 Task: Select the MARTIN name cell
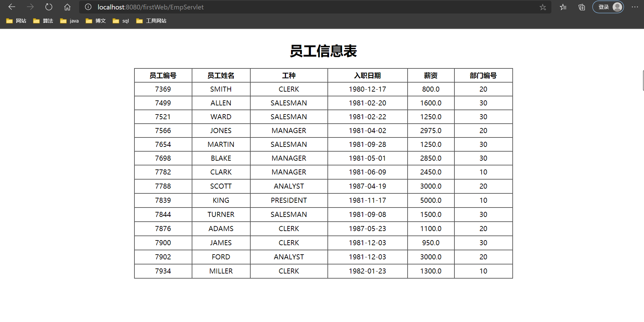coord(221,144)
